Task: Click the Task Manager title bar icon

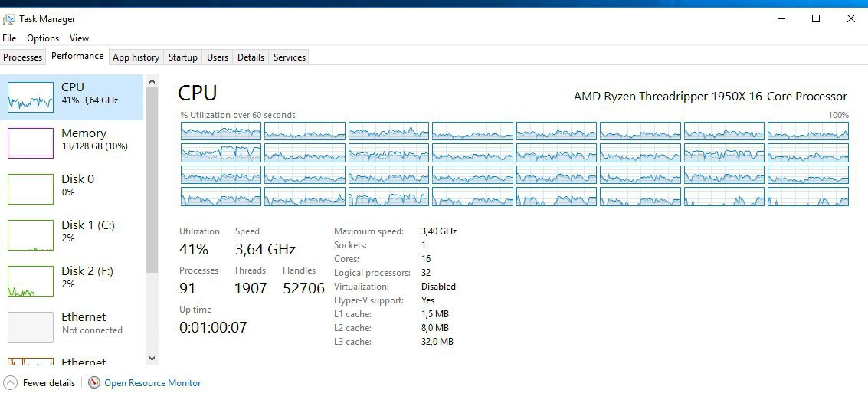Action: (9, 19)
